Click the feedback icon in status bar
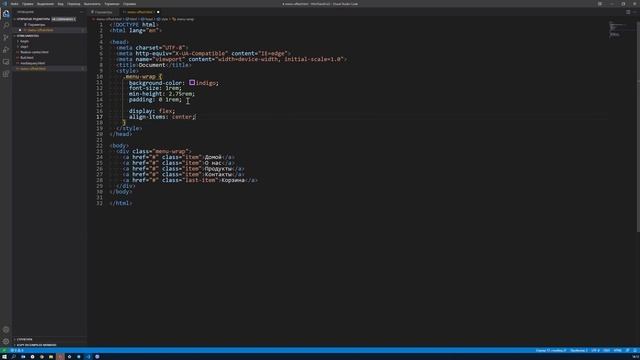This screenshot has height=360, width=640. tap(627, 350)
